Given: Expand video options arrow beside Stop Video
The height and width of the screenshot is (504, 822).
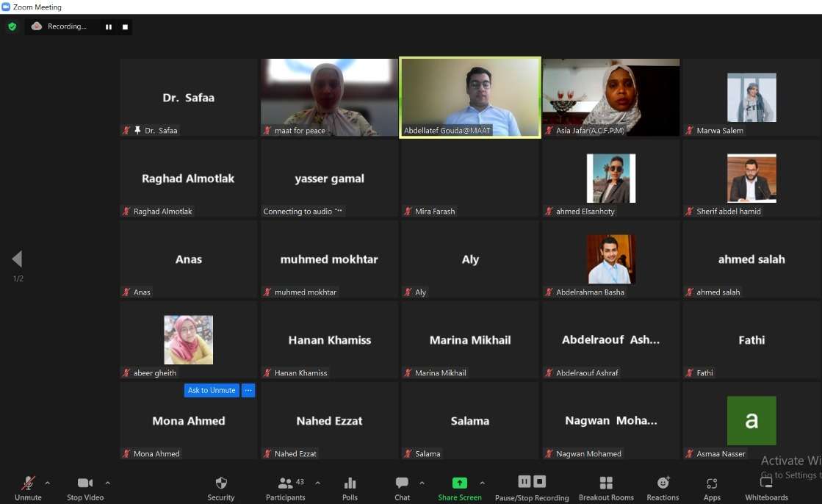Looking at the screenshot, I should (107, 483).
